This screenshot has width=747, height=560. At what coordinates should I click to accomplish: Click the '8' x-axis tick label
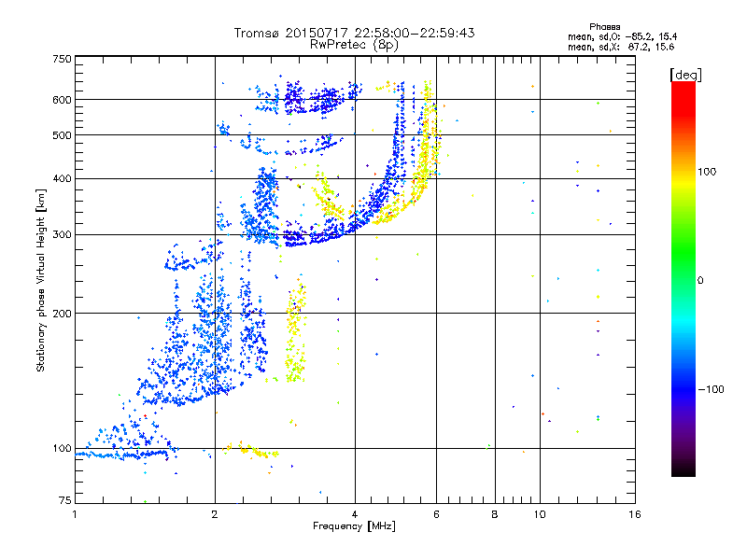[x=495, y=514]
